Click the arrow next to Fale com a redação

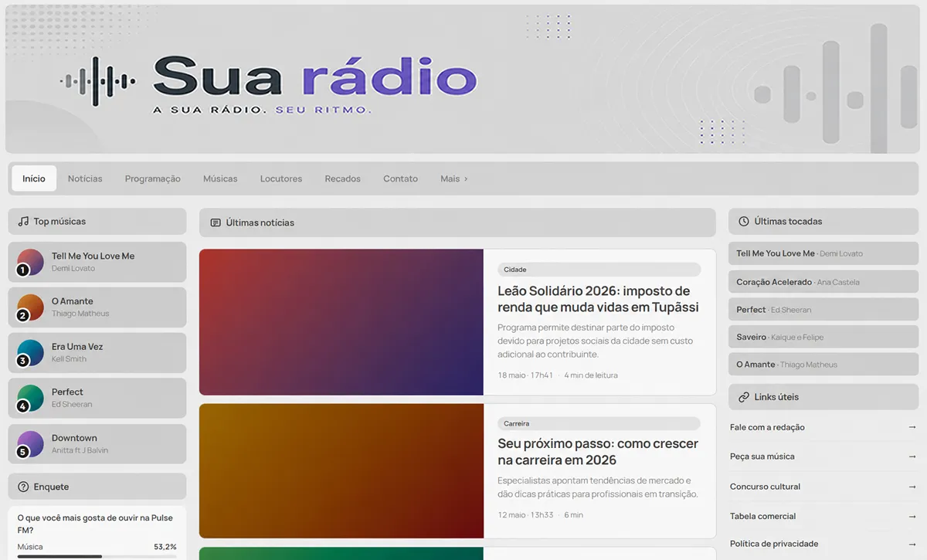[912, 427]
